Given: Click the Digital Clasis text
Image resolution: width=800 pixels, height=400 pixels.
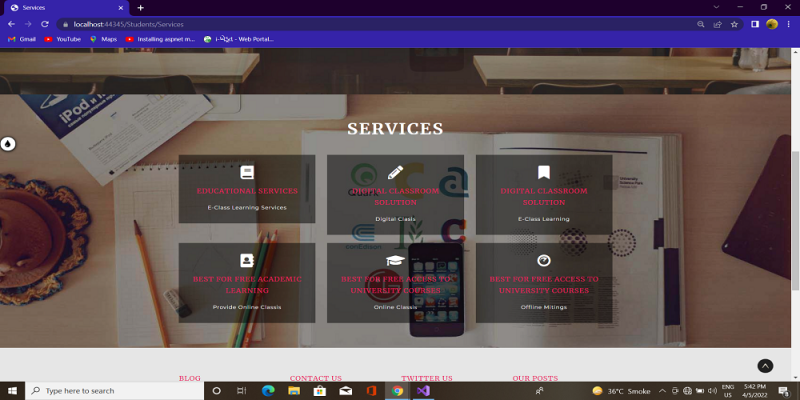Looking at the screenshot, I should (395, 219).
